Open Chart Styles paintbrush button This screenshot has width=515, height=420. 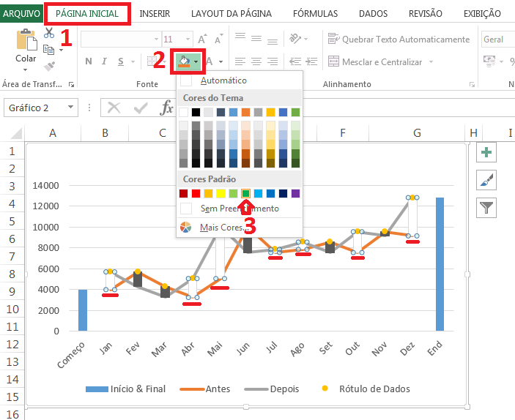(x=486, y=180)
